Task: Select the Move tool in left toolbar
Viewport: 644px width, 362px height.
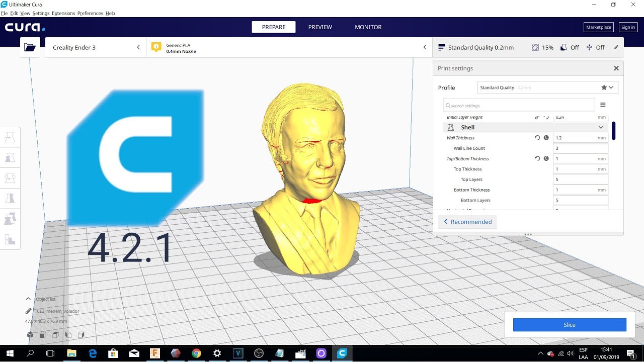Action: [x=10, y=137]
